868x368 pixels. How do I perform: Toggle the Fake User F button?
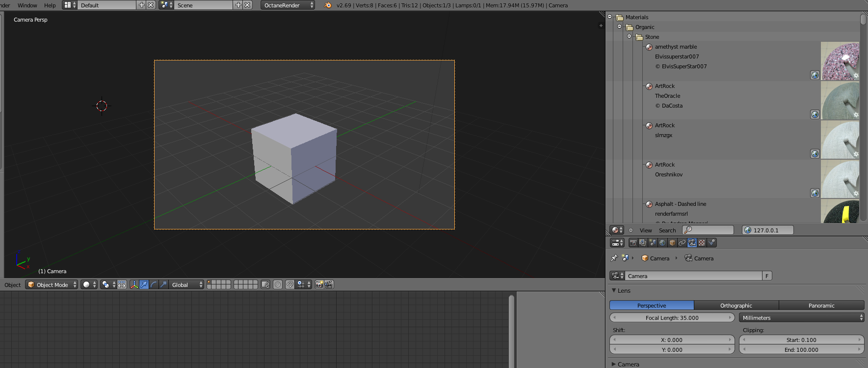[x=767, y=276]
